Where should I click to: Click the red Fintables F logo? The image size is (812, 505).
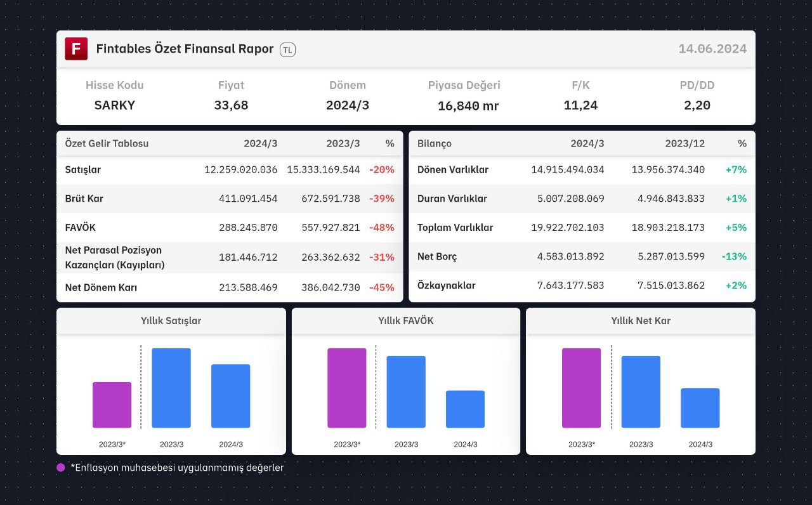76,49
